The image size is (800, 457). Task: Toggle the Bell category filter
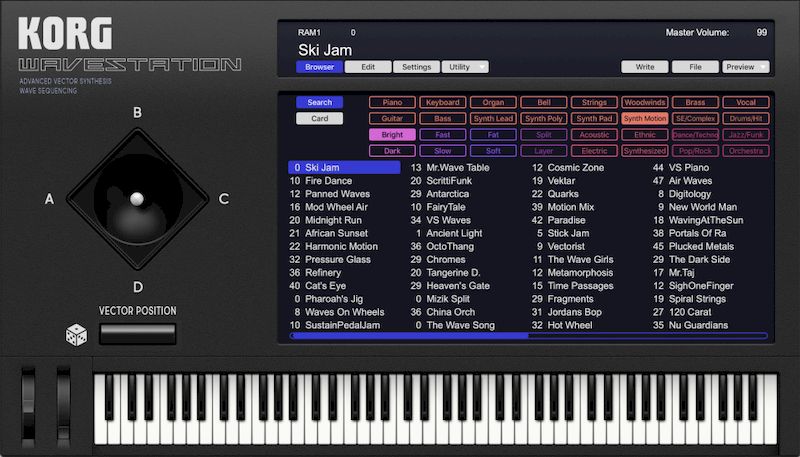coord(544,103)
